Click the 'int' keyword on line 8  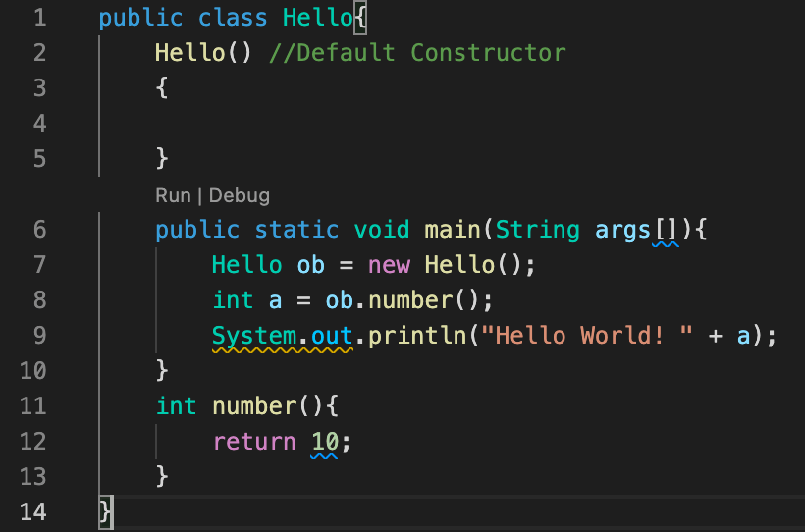233,300
